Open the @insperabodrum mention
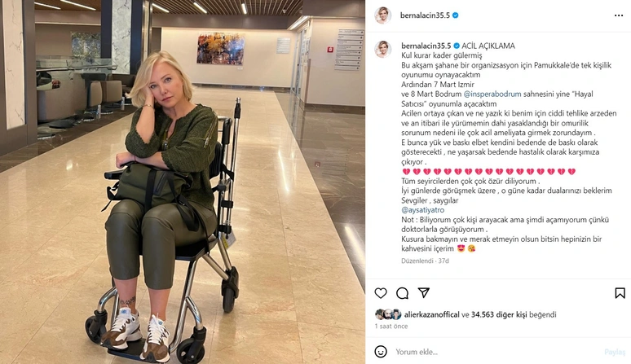The width and height of the screenshot is (631, 364). point(492,94)
